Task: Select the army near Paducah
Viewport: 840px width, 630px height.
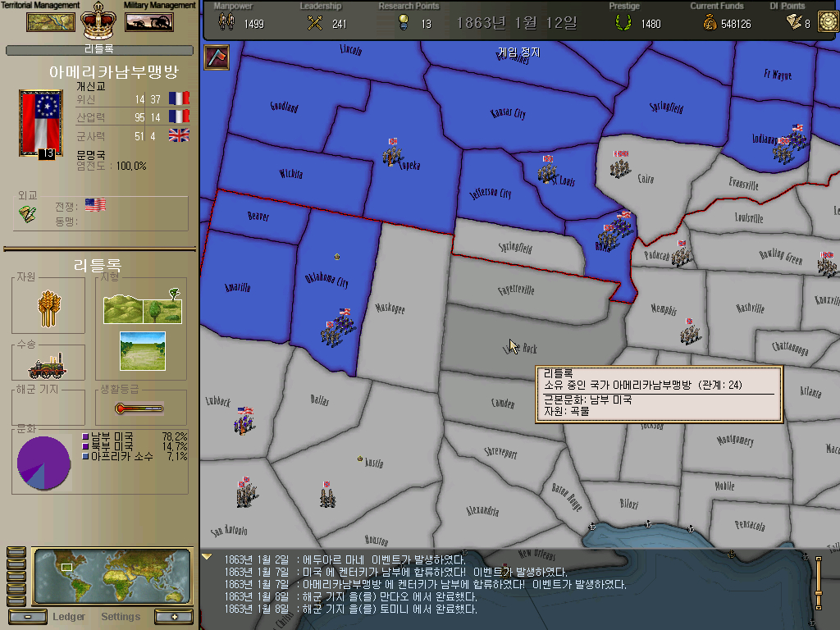Action: click(682, 254)
